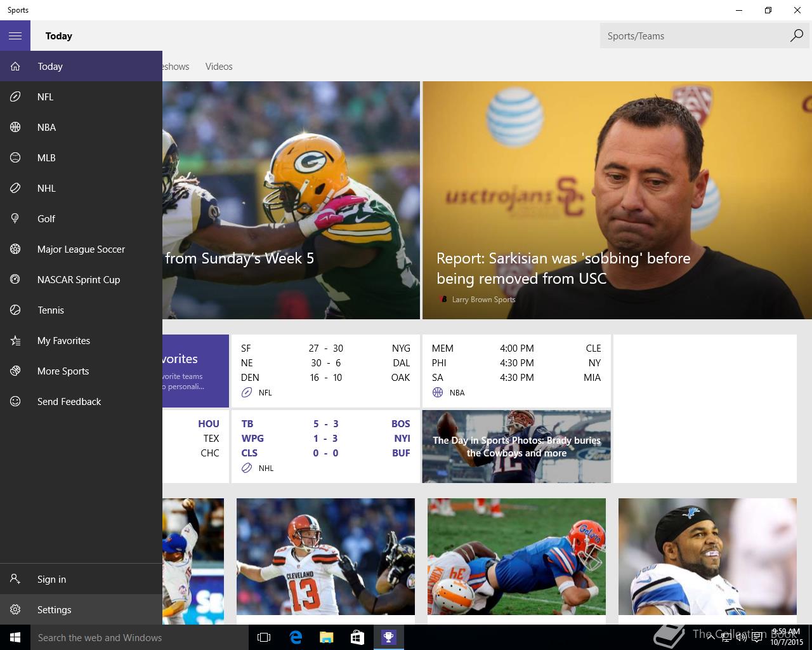
Task: Choose Major League Soccer label
Action: 81,249
